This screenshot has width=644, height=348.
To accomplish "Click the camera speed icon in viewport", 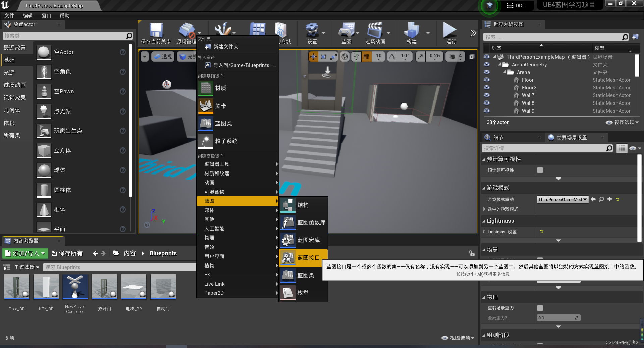I will pos(452,57).
